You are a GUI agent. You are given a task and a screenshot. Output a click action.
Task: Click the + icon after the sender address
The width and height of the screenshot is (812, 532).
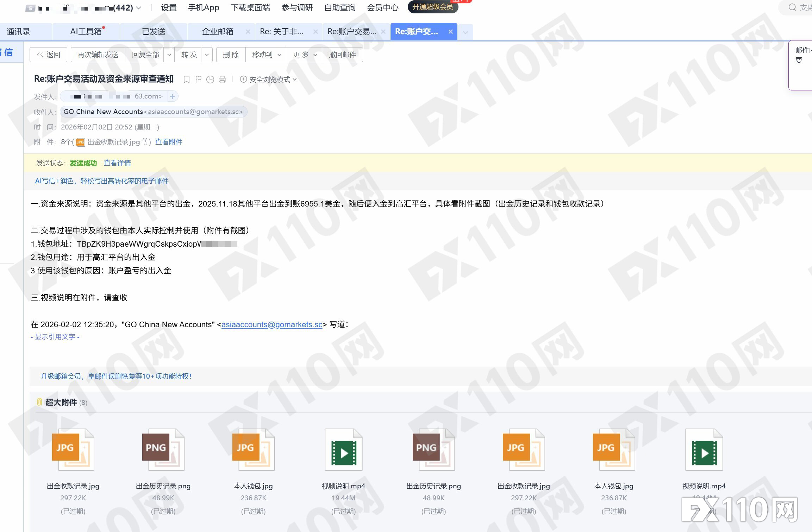click(x=172, y=96)
